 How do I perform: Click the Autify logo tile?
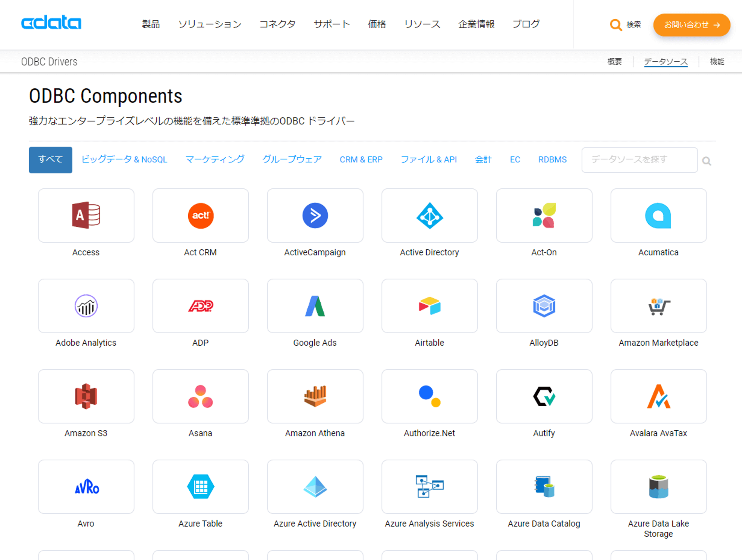544,396
